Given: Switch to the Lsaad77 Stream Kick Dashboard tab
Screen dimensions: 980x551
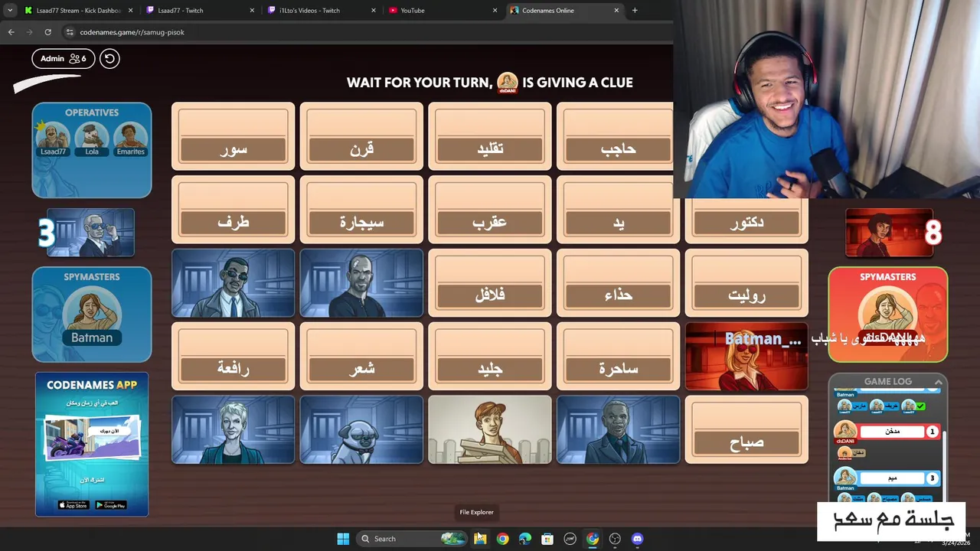Looking at the screenshot, I should click(79, 11).
